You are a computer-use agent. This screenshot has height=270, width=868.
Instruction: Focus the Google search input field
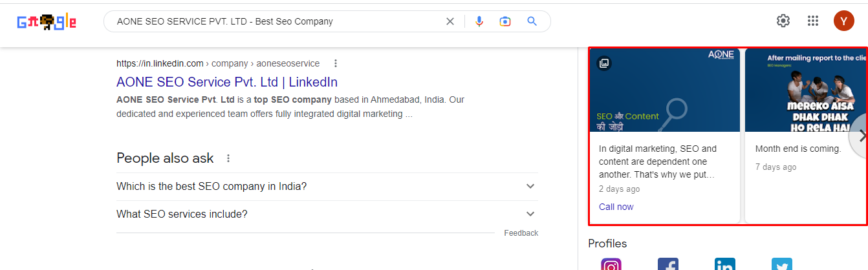278,21
